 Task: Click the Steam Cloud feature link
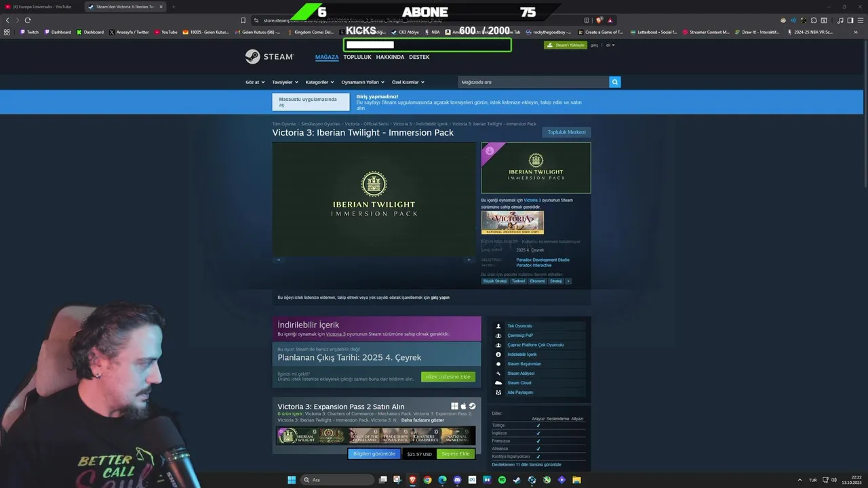540,383
